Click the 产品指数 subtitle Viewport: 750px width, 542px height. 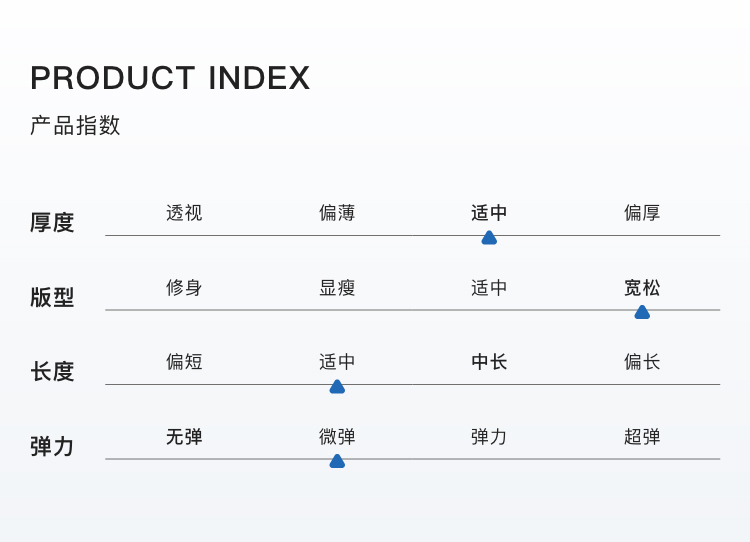tap(75, 126)
